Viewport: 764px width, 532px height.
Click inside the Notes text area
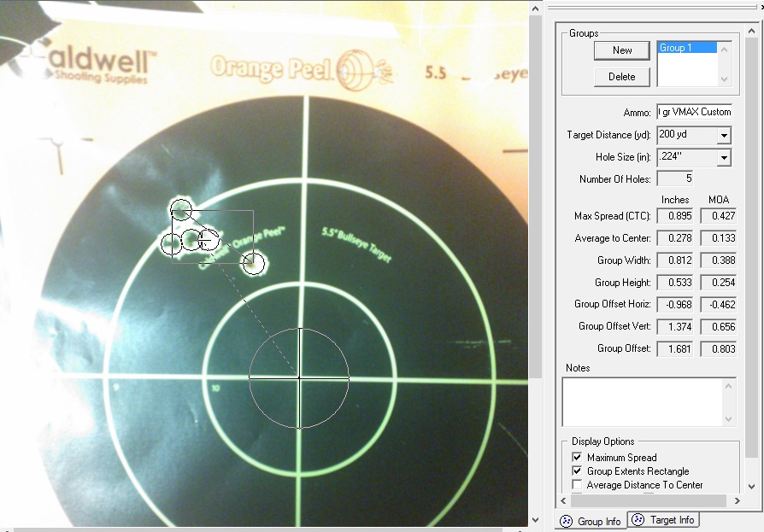tap(642, 402)
